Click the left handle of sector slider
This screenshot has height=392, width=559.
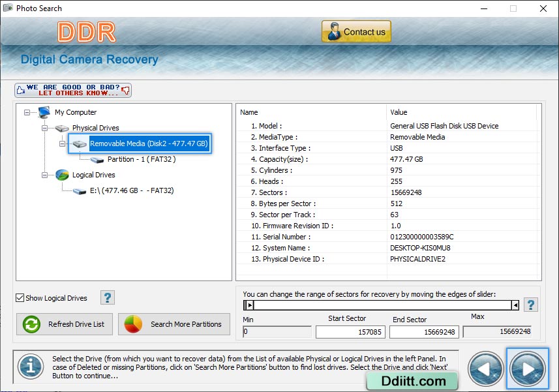pyautogui.click(x=249, y=305)
